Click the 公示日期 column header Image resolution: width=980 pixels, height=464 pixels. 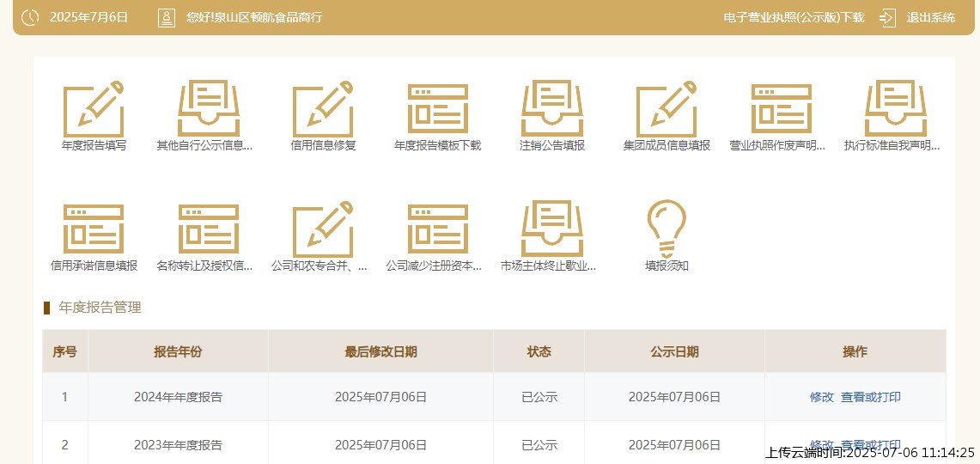point(674,351)
